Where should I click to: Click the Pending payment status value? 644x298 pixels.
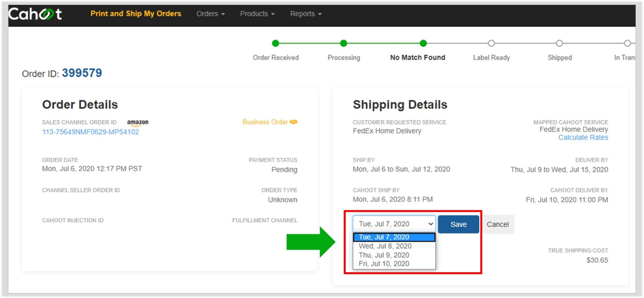coord(284,170)
